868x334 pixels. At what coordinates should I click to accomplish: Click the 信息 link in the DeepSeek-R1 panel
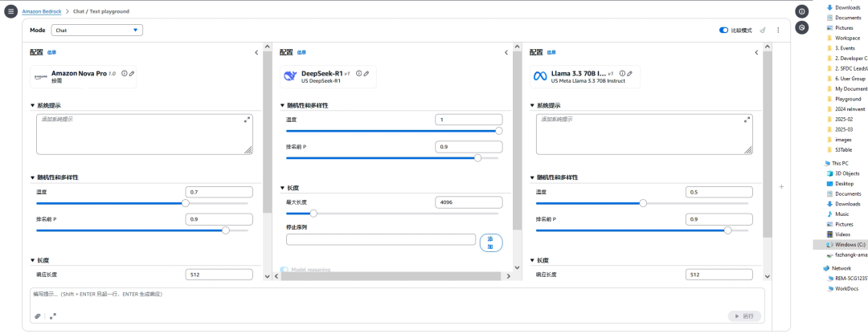(301, 52)
